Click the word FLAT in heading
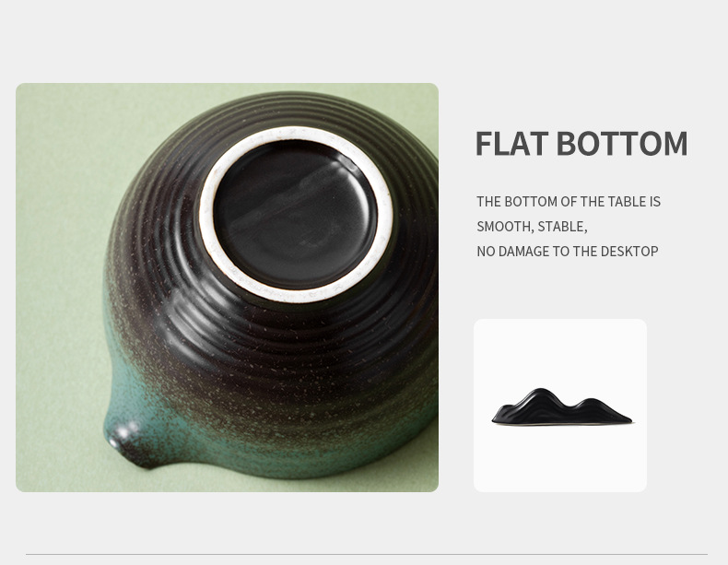Viewport: 728px width, 565px height. (511, 144)
